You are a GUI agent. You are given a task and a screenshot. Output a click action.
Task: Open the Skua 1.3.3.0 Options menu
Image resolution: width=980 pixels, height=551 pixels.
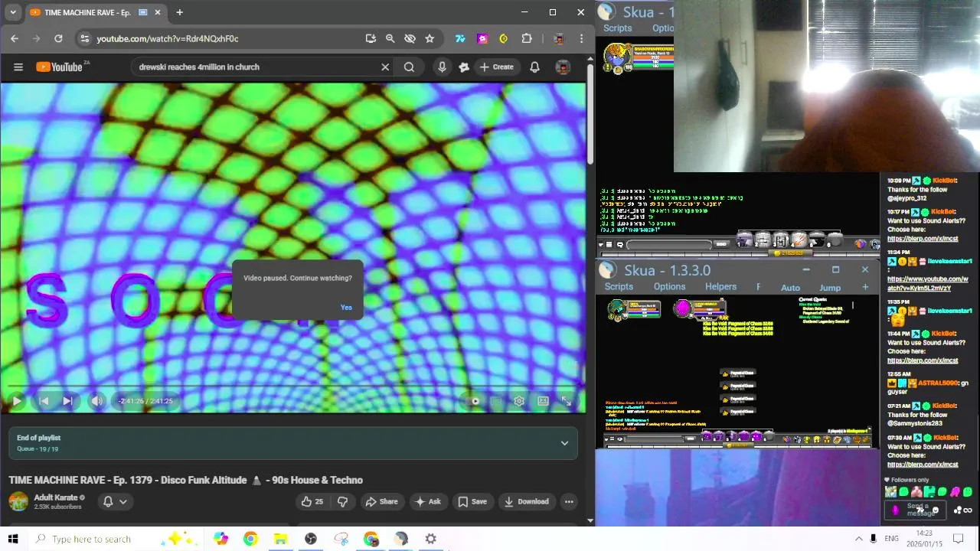[x=669, y=287]
